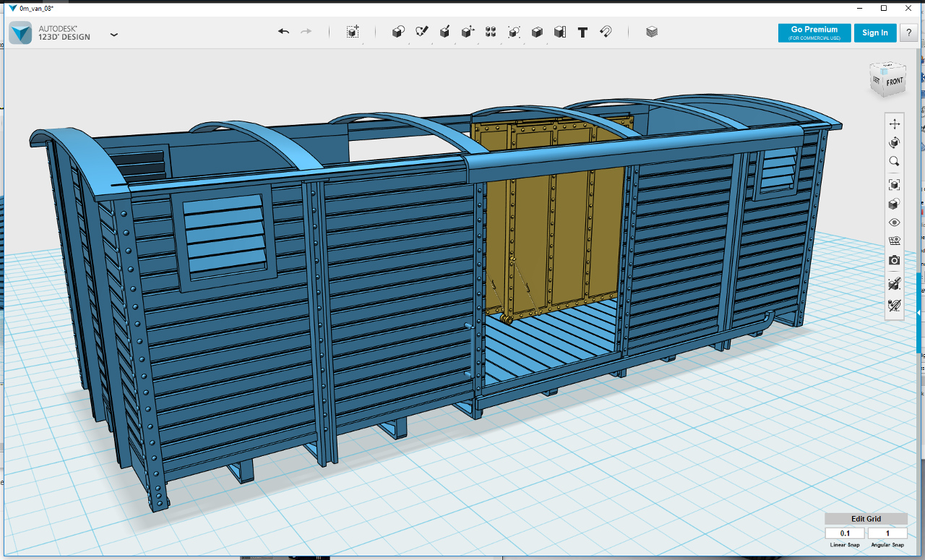925x560 pixels.
Task: Open the Construct tools
Action: (x=445, y=32)
